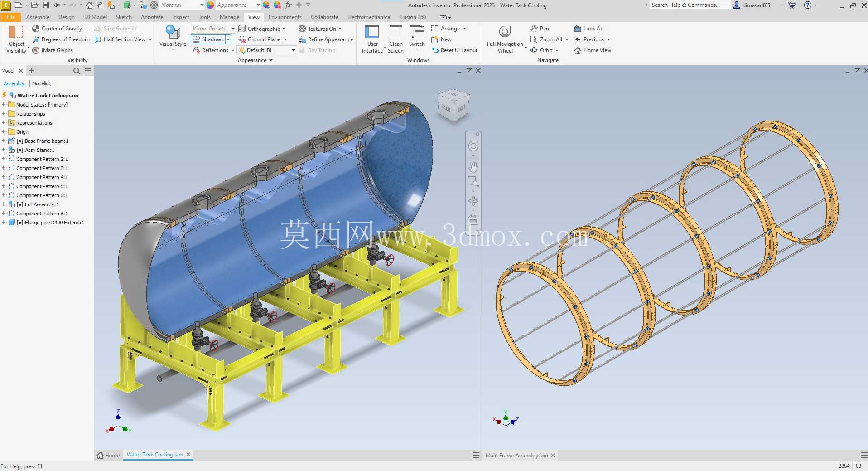Click the navigation bar Pan hand icon
Screen dimensions: 868x471
(473, 167)
